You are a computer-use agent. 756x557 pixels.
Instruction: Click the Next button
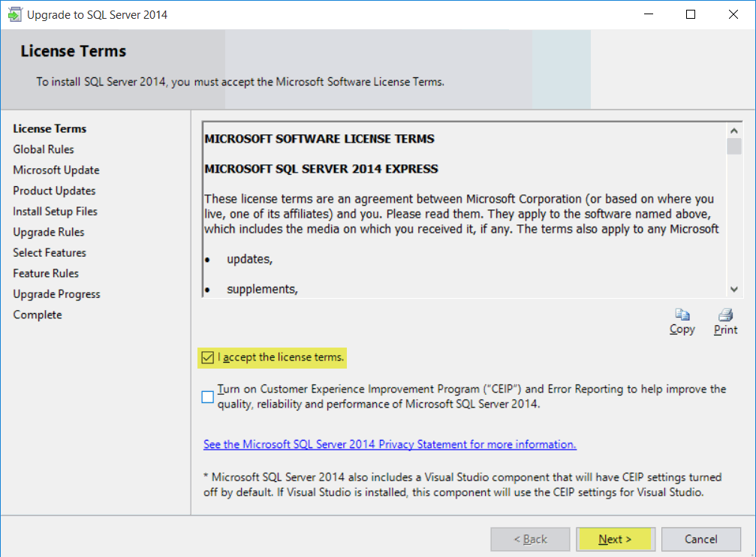click(x=615, y=539)
